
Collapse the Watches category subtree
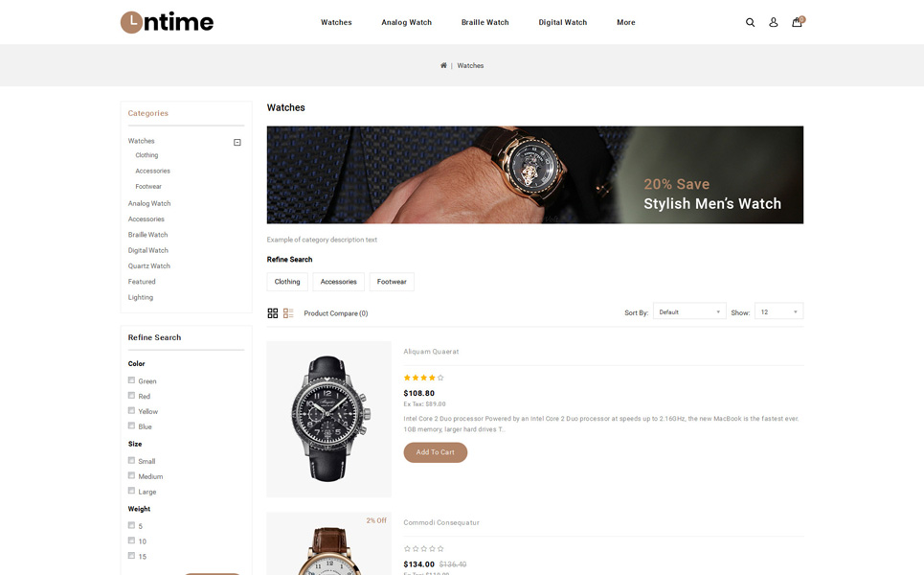(237, 142)
